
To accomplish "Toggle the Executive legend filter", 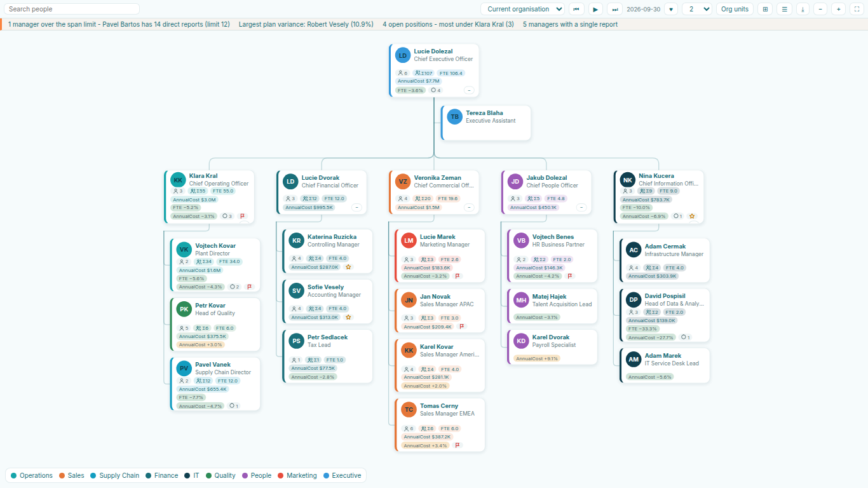I will coord(342,475).
